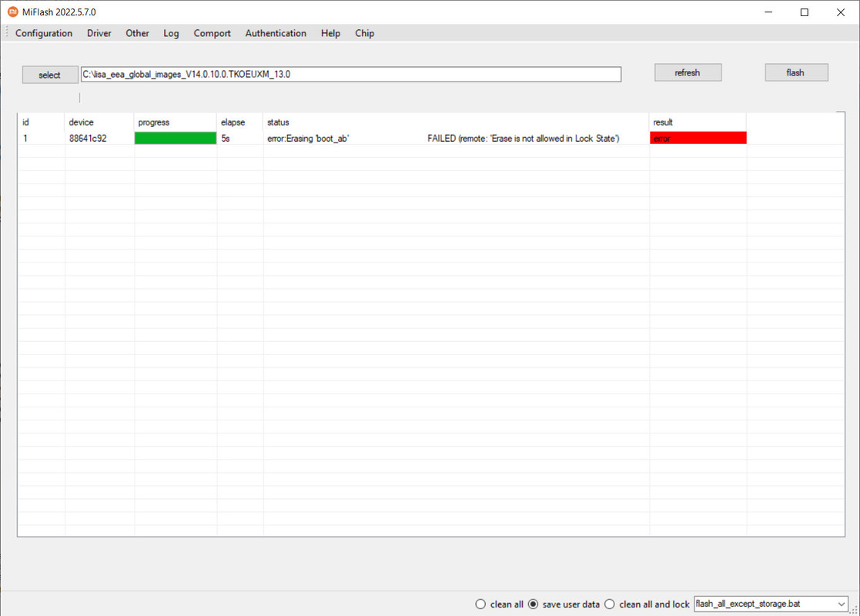860x616 pixels.
Task: Close the MiFlash window
Action: (x=840, y=12)
